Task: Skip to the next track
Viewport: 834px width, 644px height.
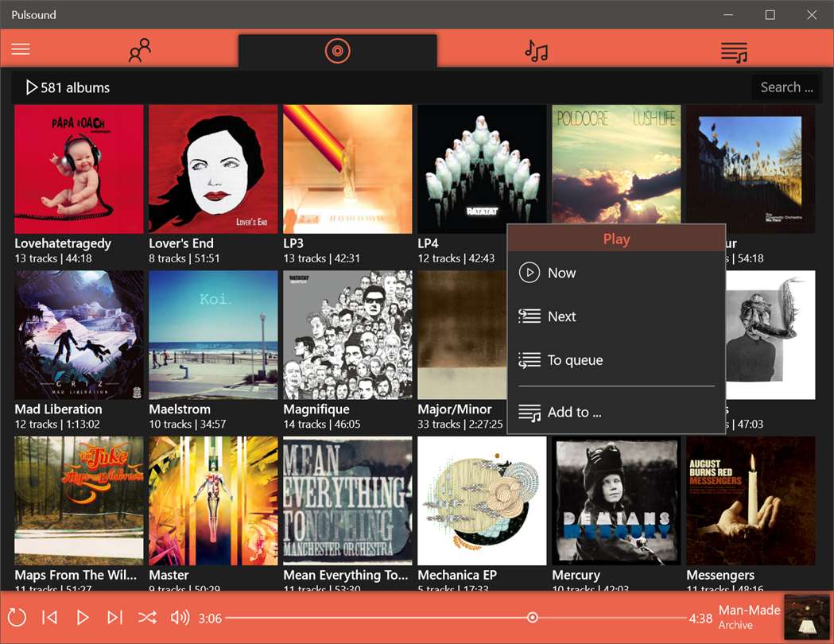Action: tap(115, 618)
